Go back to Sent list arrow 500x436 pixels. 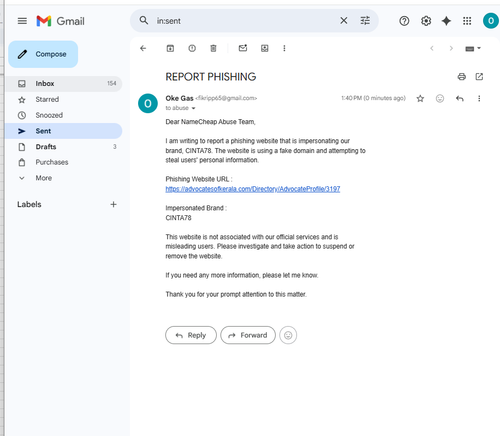(143, 48)
